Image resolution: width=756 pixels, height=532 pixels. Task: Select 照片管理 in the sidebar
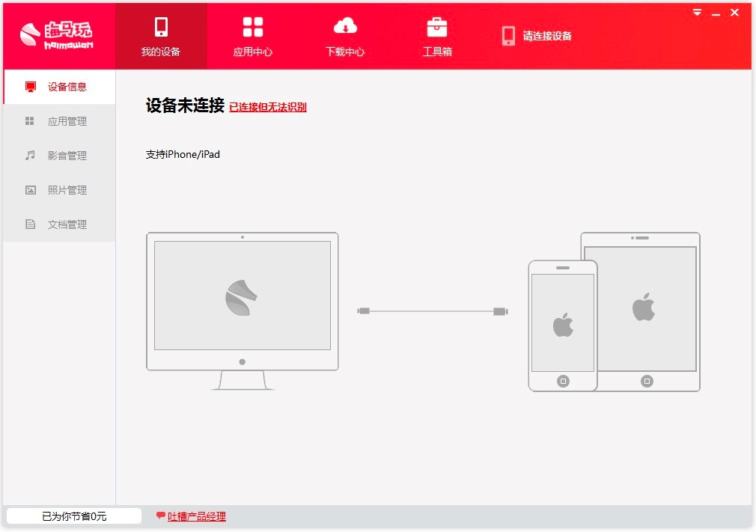[59, 190]
